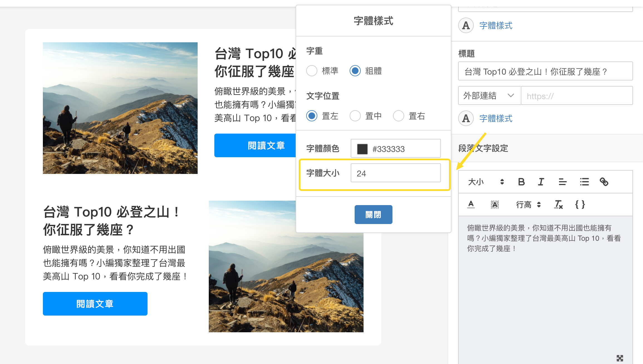Click the 關閉 button in font style popup

pos(373,215)
